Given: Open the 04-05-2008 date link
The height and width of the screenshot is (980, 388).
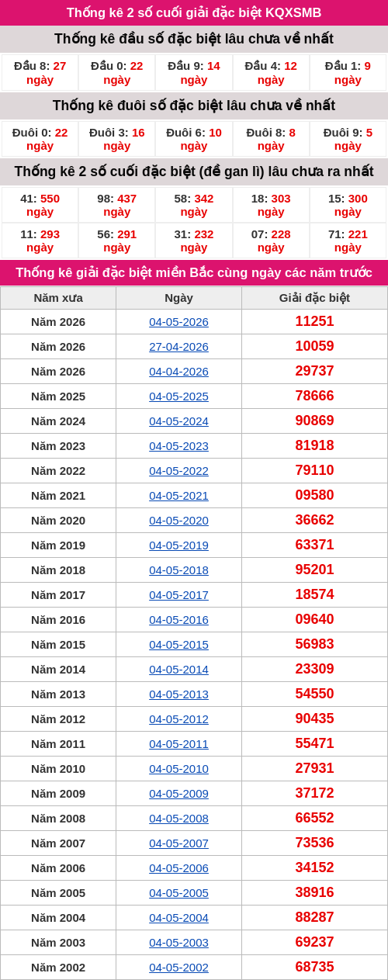Looking at the screenshot, I should pyautogui.click(x=178, y=819).
